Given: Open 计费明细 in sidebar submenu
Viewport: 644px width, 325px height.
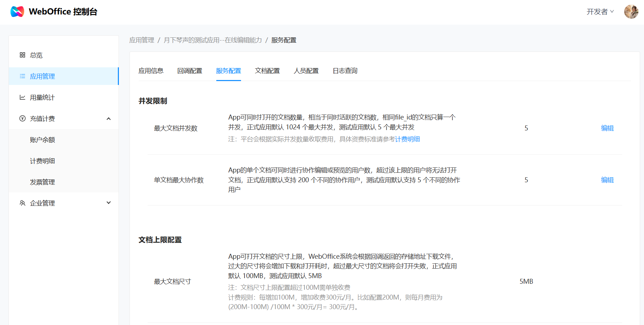Looking at the screenshot, I should click(64, 161).
